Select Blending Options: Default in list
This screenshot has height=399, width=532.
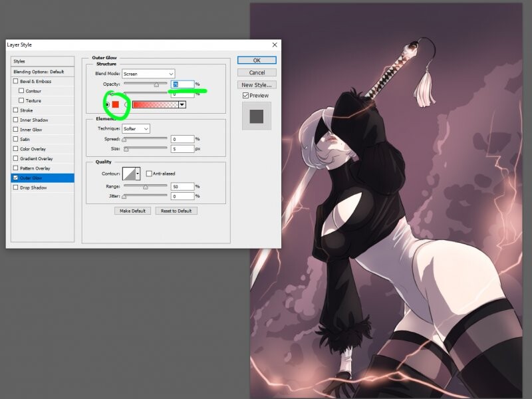point(43,71)
